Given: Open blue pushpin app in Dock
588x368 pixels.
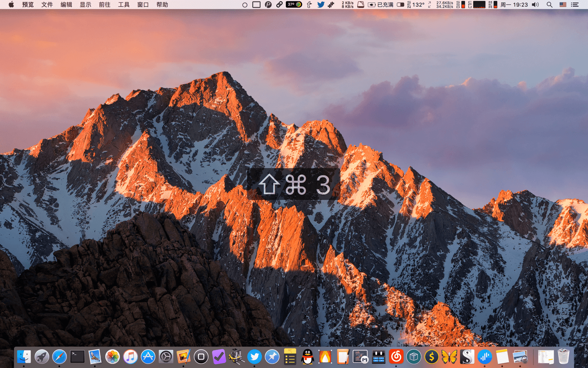Looking at the screenshot, I should pos(272,357).
